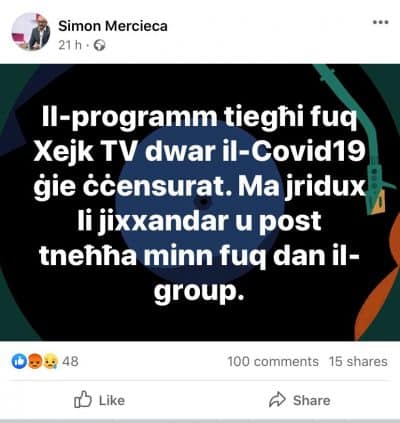Viewport: 400px width, 423px height.
Task: Toggle the Like button on the post
Action: 99,400
